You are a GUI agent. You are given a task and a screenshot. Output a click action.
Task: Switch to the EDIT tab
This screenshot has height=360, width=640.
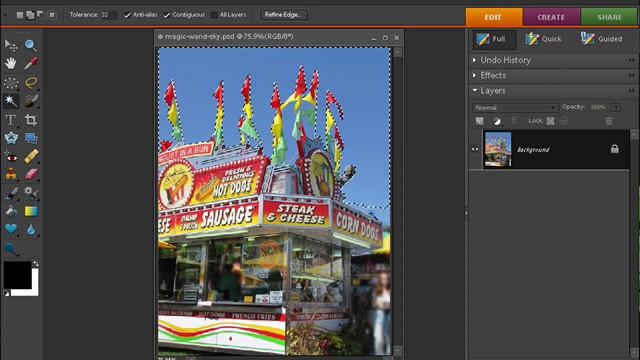click(x=494, y=17)
